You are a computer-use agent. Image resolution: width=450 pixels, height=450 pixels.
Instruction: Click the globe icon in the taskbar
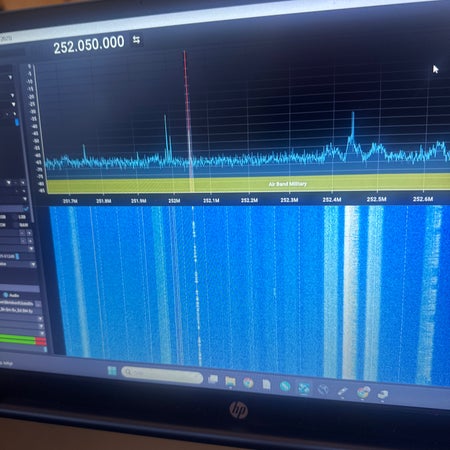(323, 389)
